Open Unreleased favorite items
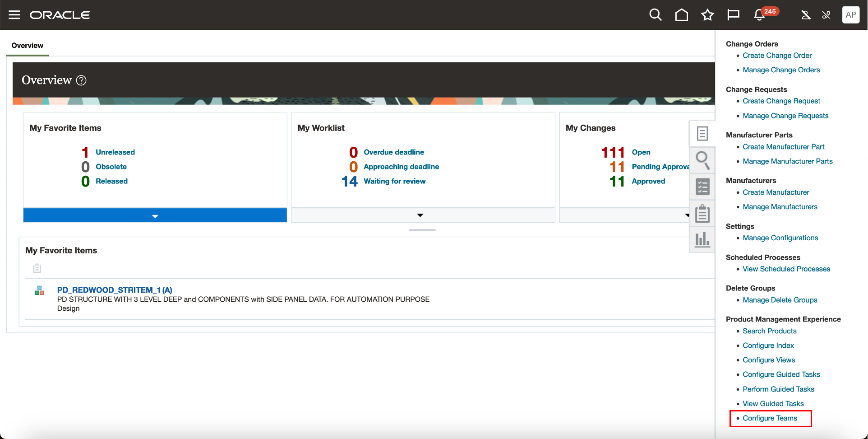Screen dimensions: 868x439 (115, 152)
